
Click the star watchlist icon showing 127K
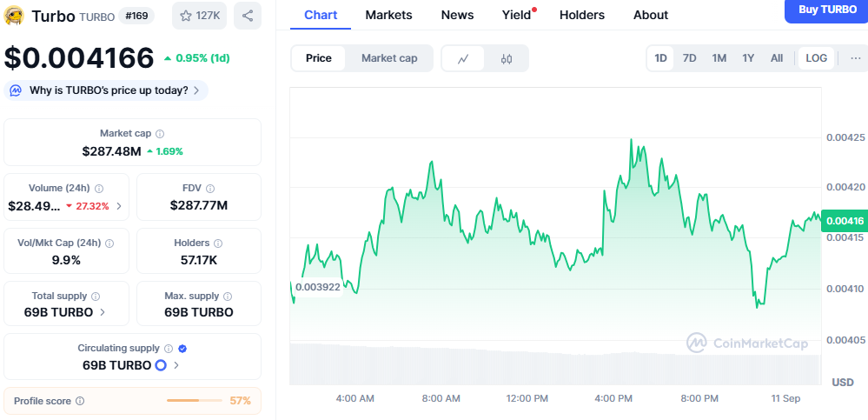click(x=200, y=16)
